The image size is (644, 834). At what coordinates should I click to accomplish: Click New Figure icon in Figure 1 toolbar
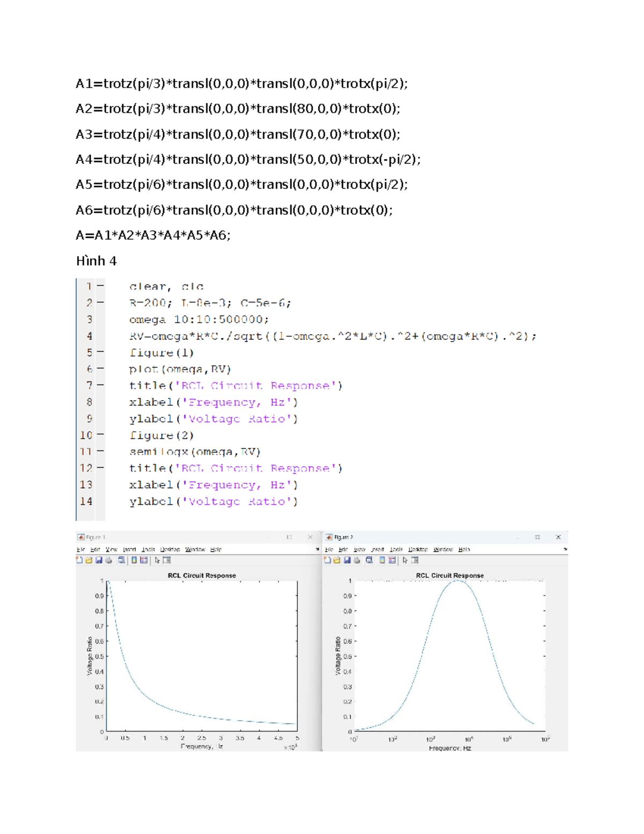(79, 560)
